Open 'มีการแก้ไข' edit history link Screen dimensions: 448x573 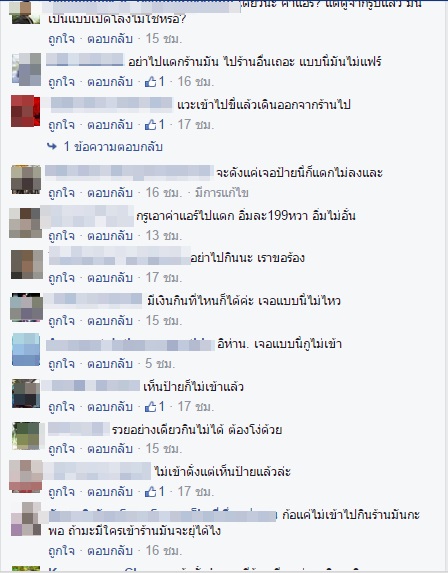tap(221, 192)
